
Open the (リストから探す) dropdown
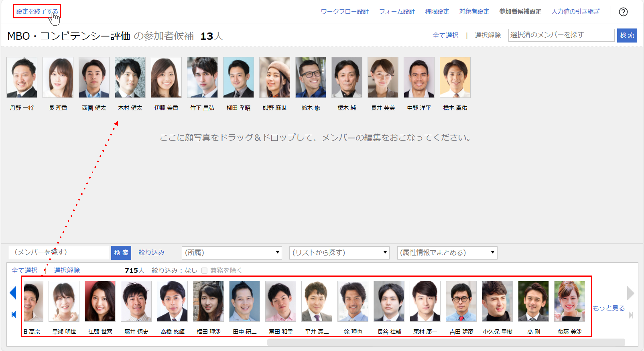pyautogui.click(x=339, y=253)
